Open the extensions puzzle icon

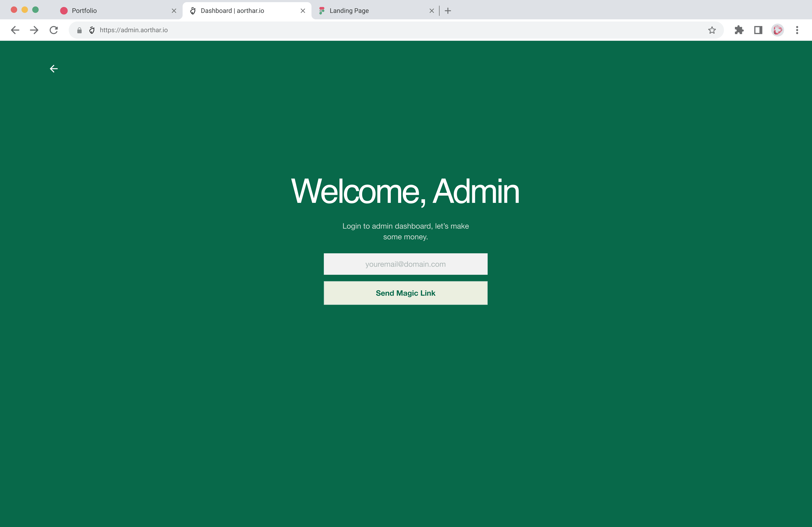point(739,30)
